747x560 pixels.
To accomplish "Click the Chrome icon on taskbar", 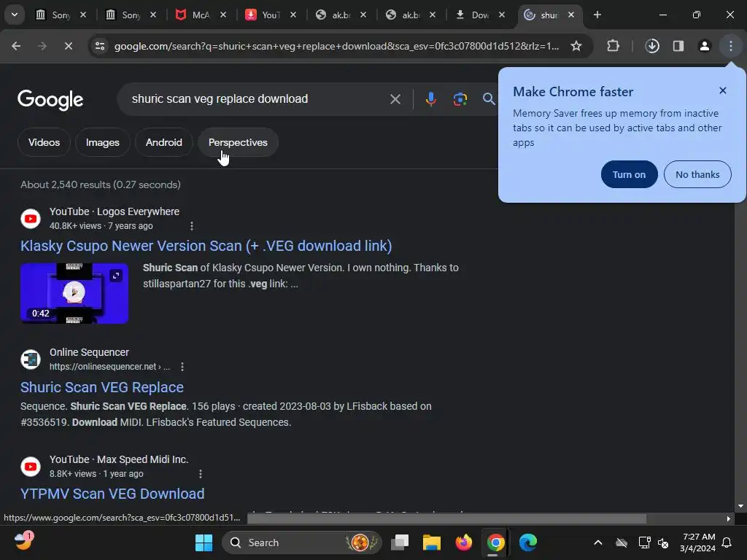I will [x=495, y=542].
